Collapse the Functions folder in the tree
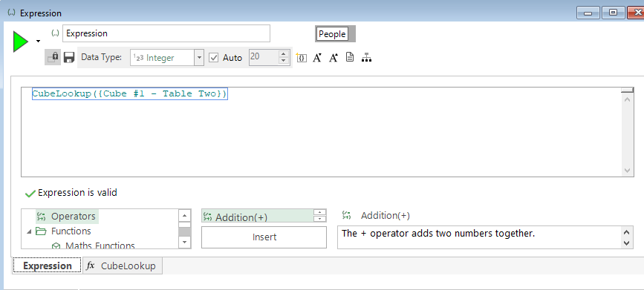The height and width of the screenshot is (290, 644). tap(29, 231)
